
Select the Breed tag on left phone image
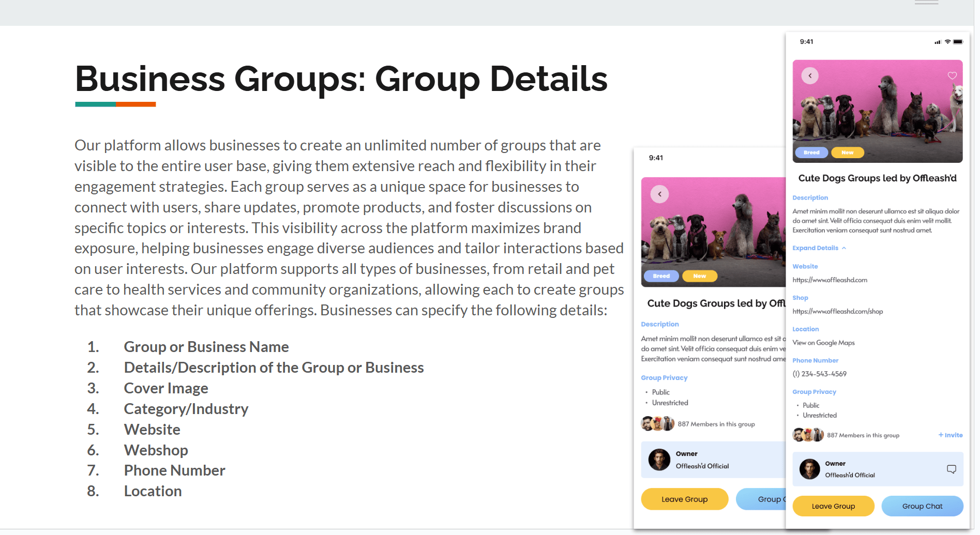click(x=661, y=276)
